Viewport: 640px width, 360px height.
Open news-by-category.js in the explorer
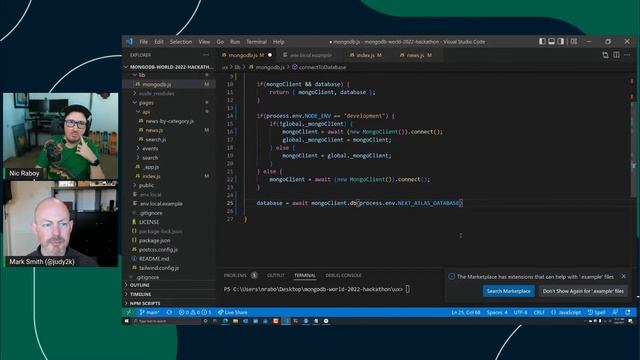click(x=169, y=121)
